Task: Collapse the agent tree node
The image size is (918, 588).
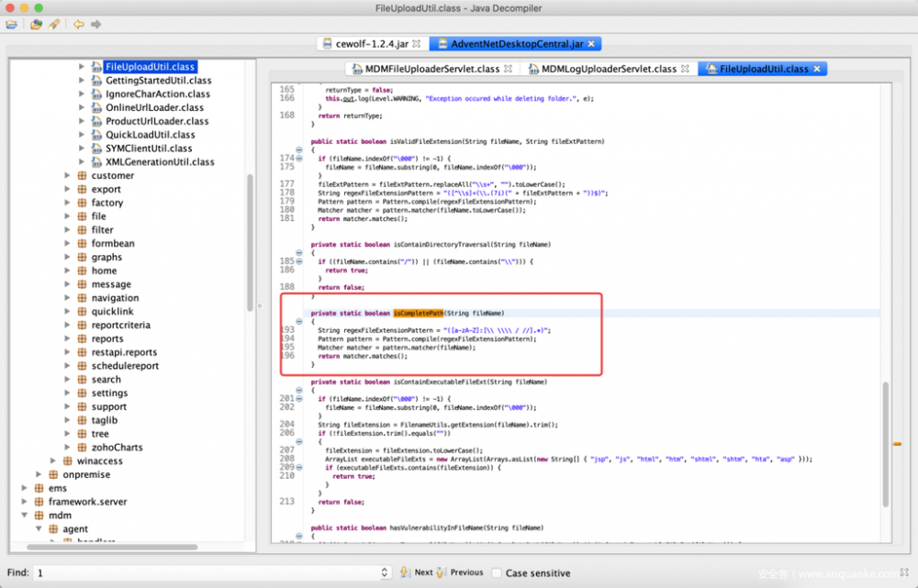Action: [x=39, y=528]
